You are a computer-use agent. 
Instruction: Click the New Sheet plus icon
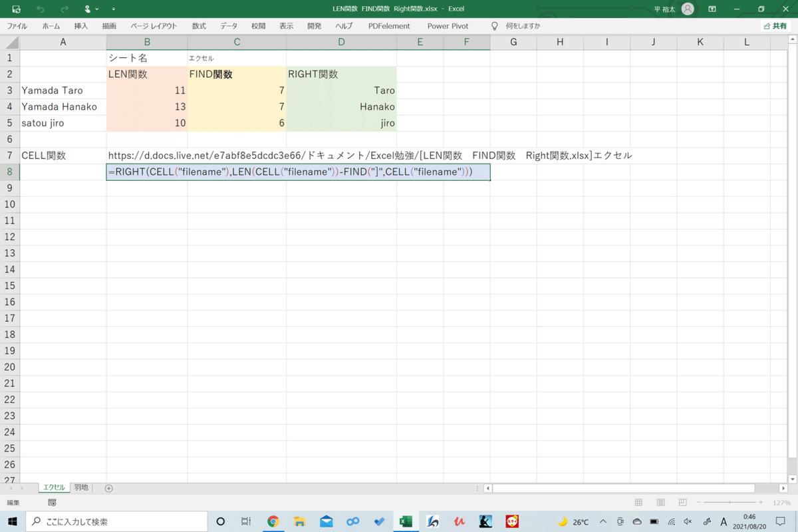click(x=109, y=488)
